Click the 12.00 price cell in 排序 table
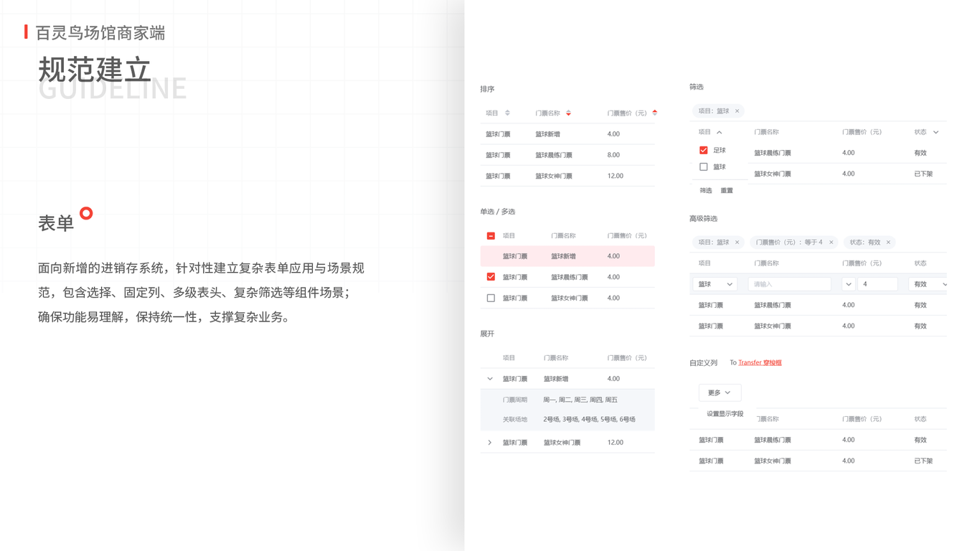 (x=616, y=176)
